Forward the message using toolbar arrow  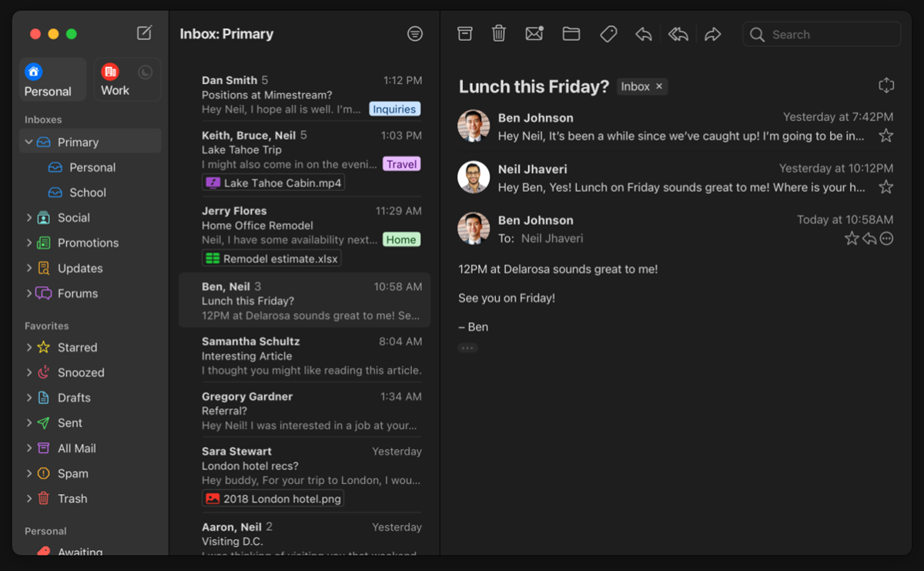pyautogui.click(x=713, y=34)
